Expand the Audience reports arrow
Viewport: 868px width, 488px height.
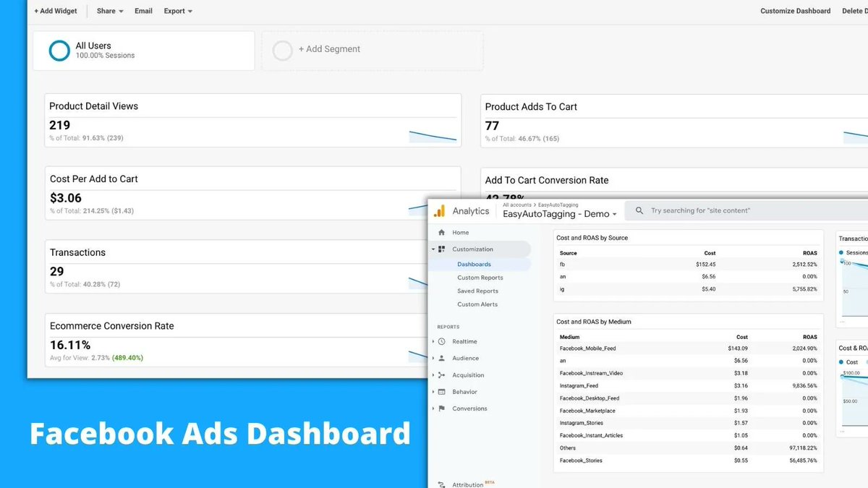pyautogui.click(x=433, y=358)
